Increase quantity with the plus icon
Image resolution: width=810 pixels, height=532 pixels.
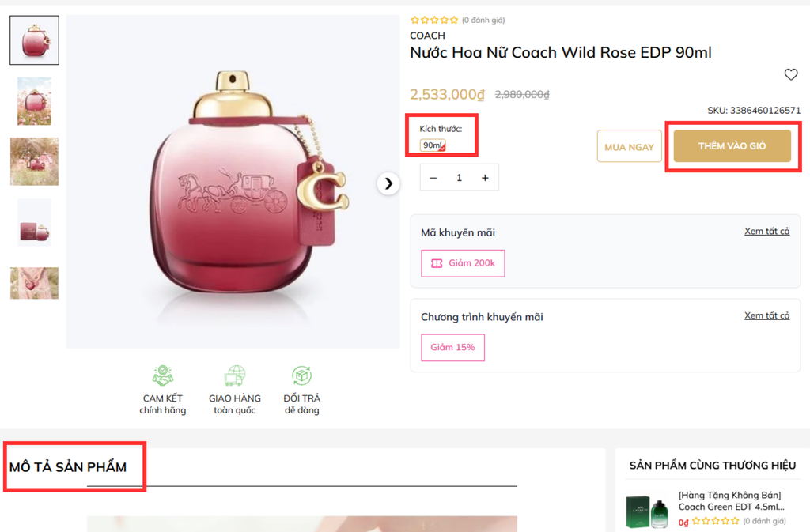(485, 178)
